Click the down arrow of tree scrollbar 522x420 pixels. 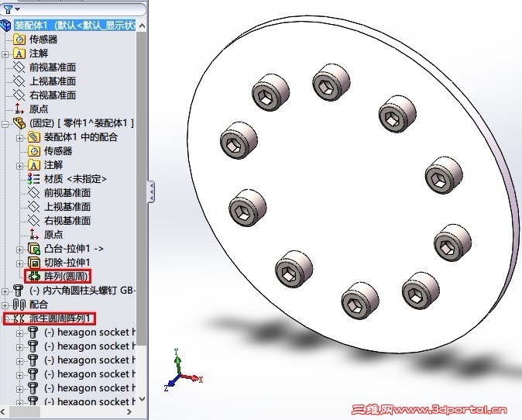(143, 398)
